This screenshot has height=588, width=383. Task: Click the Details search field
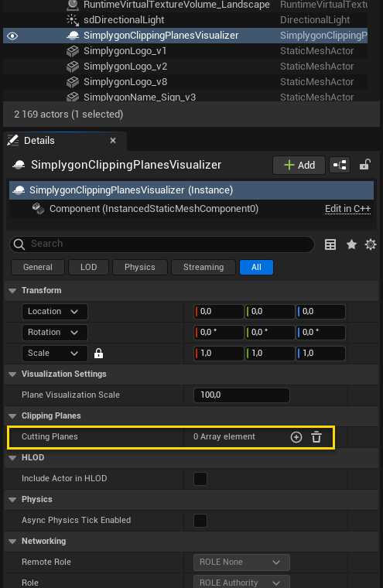click(x=162, y=244)
